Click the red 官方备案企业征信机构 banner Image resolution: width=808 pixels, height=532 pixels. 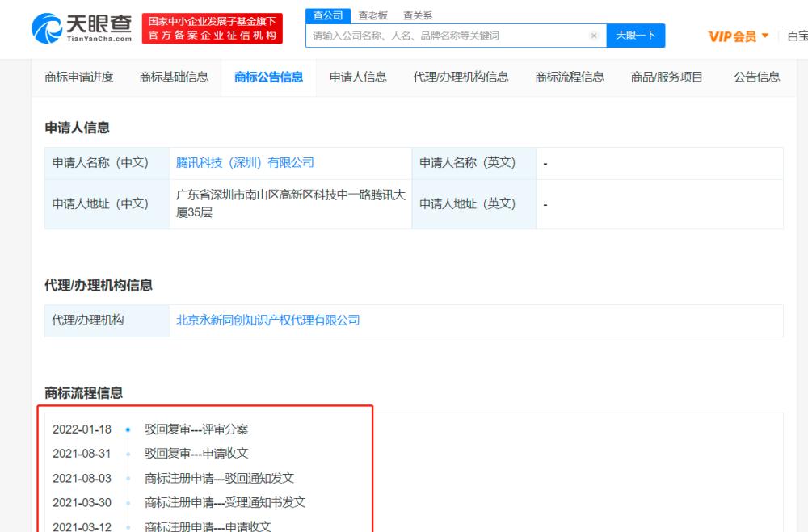(x=213, y=28)
